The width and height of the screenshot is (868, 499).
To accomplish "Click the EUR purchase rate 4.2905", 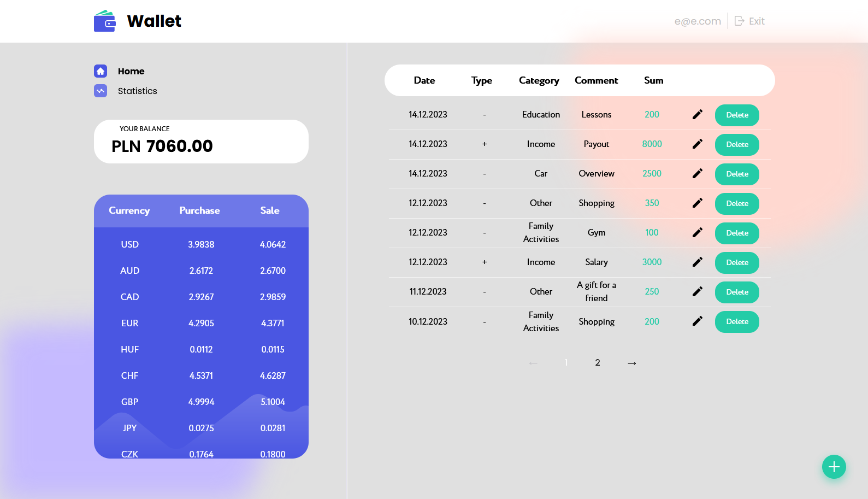I will pyautogui.click(x=201, y=323).
